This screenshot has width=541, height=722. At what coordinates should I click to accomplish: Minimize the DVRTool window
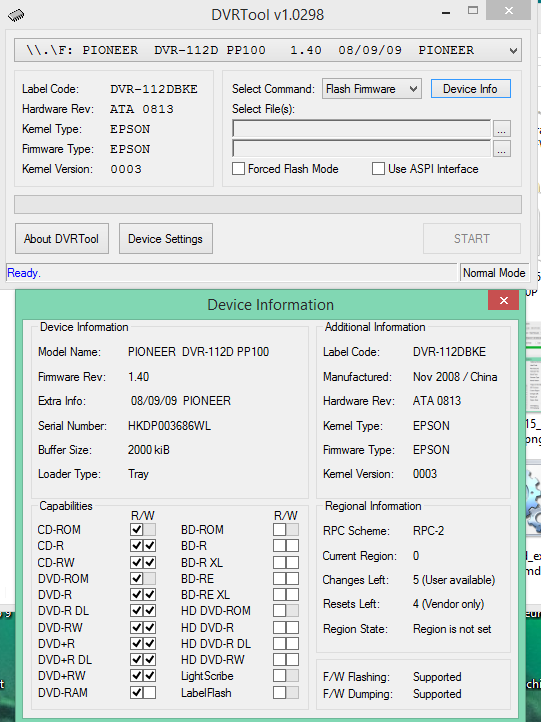point(446,12)
